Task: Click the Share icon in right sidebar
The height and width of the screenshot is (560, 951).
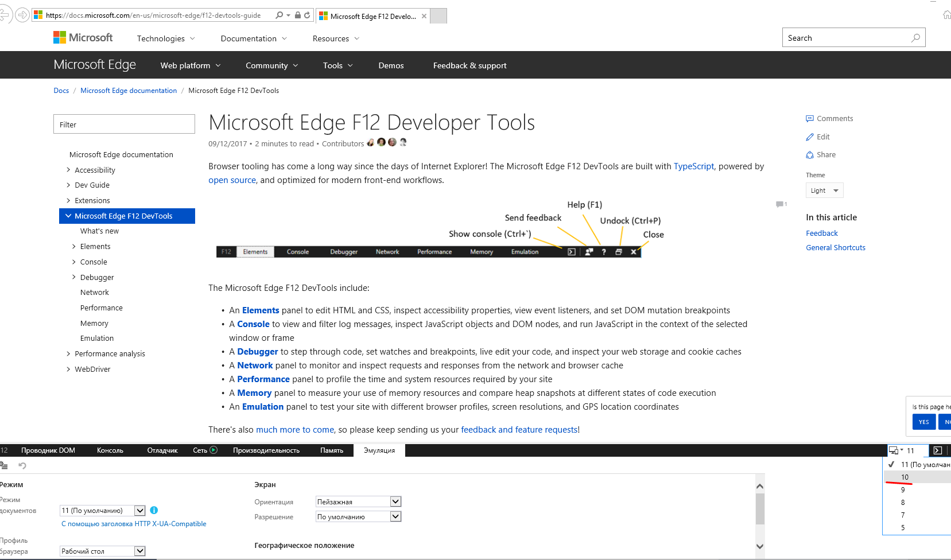Action: pos(810,155)
